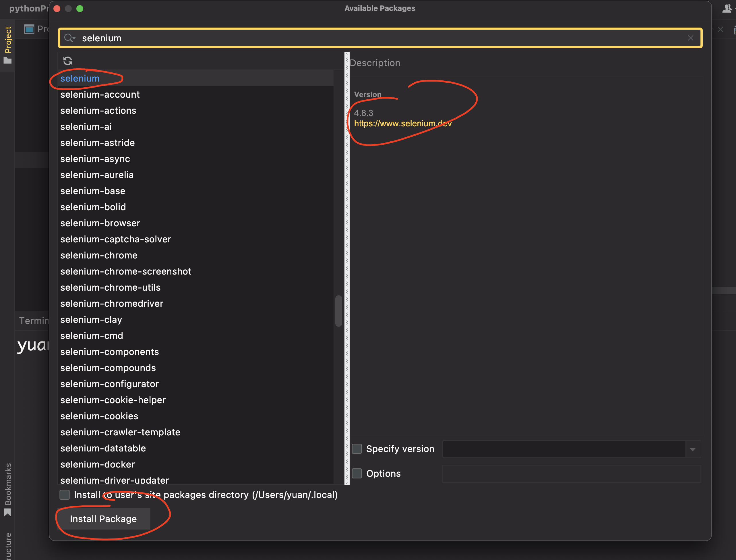This screenshot has height=560, width=736.
Task: Check Install to user's site packages directory
Action: (65, 495)
